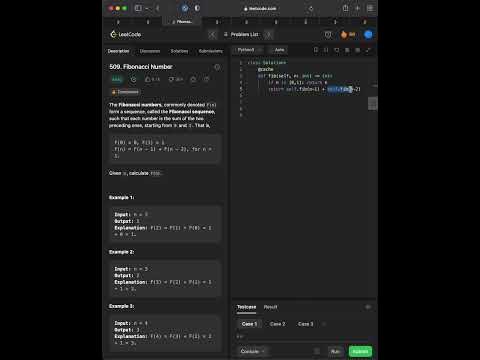
Task: Click the braces format-code icon
Action: point(326,50)
